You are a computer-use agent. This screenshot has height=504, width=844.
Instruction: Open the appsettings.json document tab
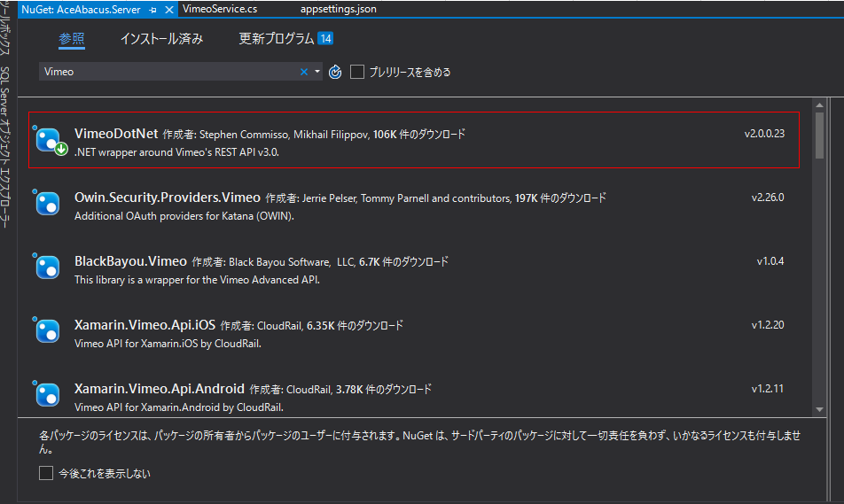pos(339,9)
